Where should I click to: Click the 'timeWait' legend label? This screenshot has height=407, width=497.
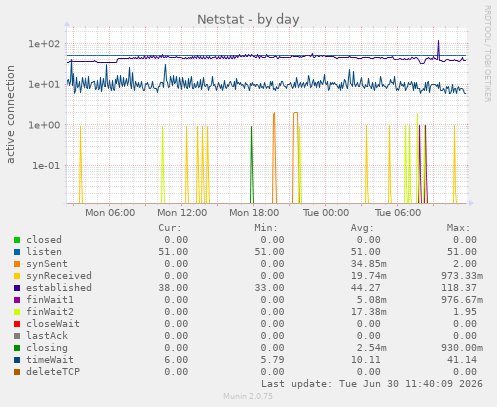50,360
